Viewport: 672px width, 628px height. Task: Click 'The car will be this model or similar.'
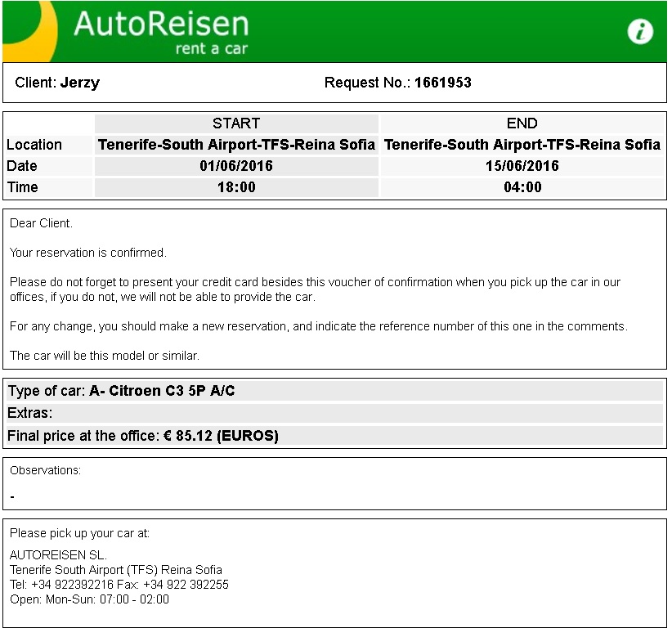click(x=104, y=356)
